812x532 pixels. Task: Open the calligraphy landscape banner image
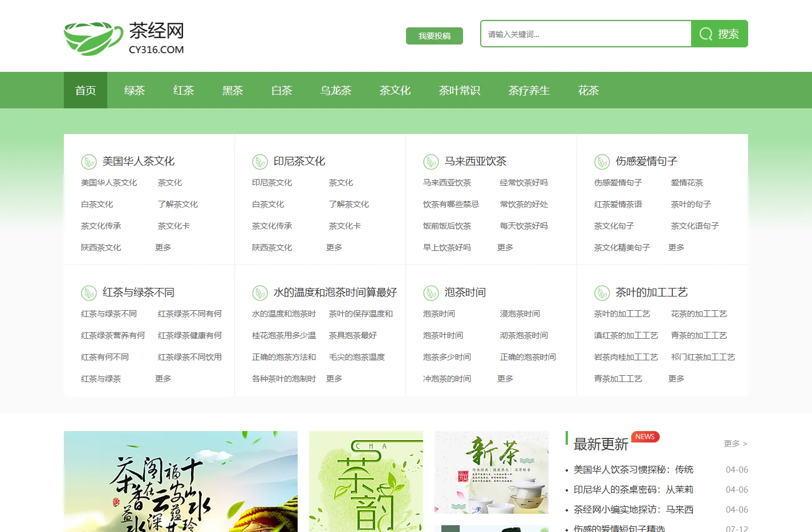[181, 481]
